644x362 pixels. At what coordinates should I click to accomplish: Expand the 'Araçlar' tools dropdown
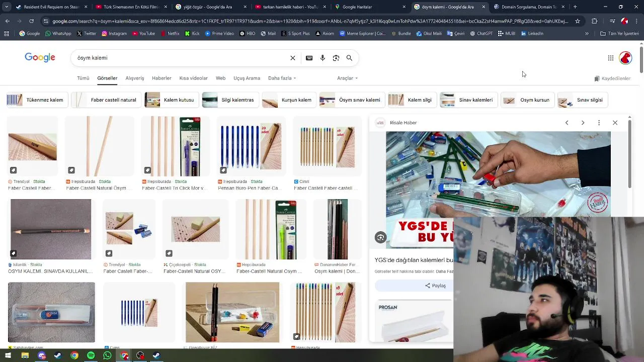347,78
